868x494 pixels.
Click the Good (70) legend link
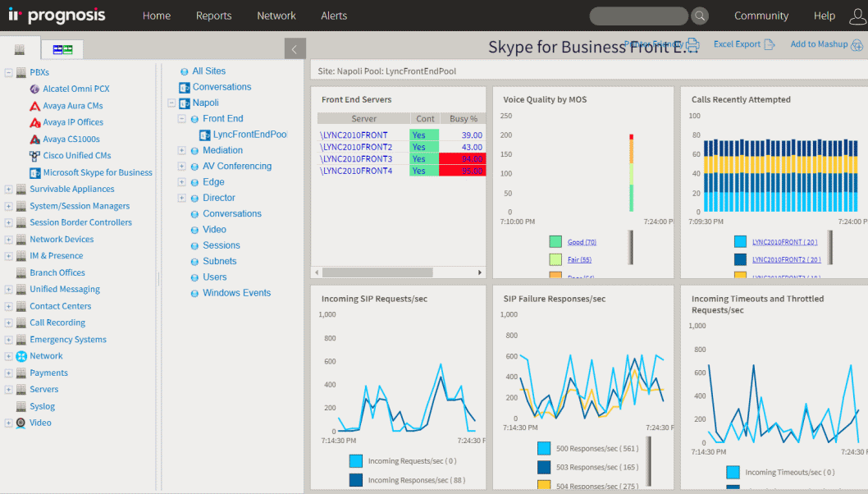point(582,242)
